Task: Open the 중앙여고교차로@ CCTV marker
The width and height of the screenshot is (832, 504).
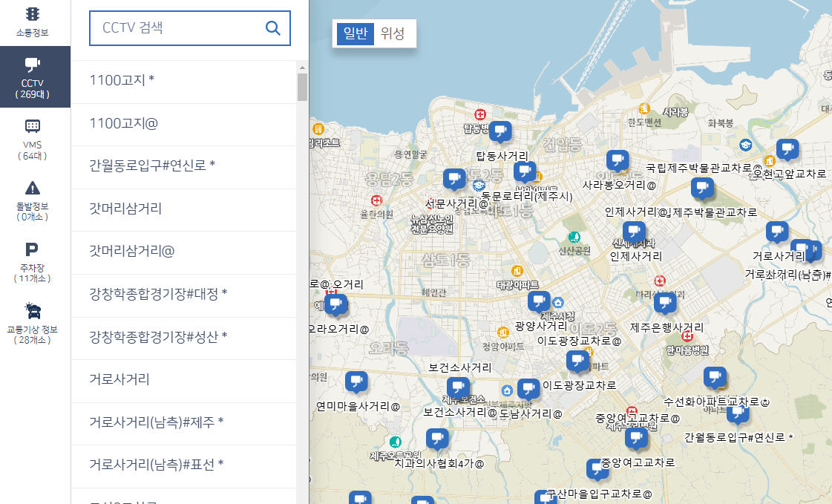Action: coord(635,439)
